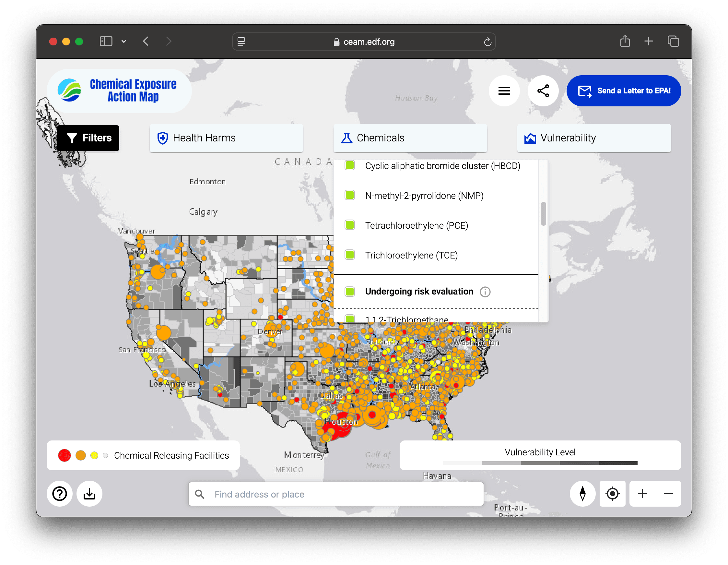Click the chart icon on Vulnerability
This screenshot has width=728, height=565.
tap(530, 138)
